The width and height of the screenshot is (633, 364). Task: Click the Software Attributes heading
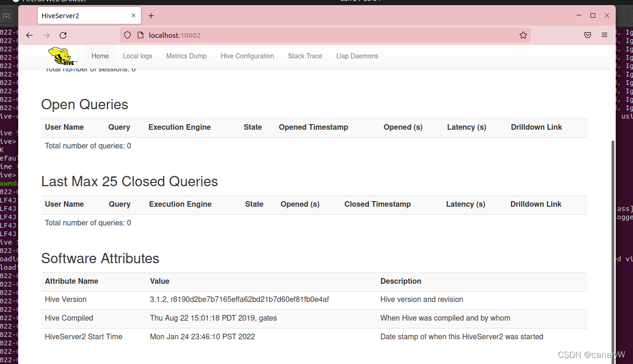pyautogui.click(x=100, y=259)
